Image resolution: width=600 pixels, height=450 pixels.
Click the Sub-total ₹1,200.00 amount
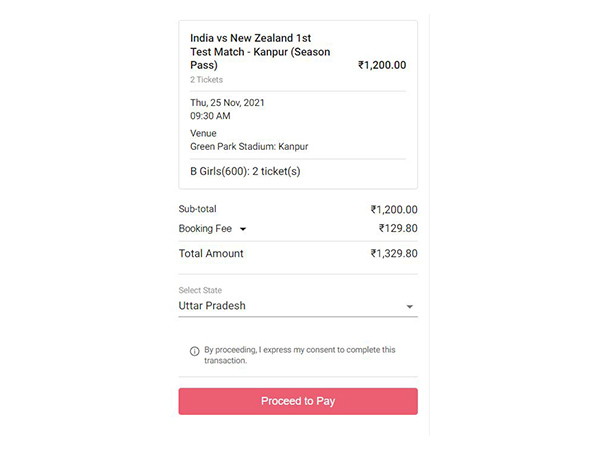click(393, 210)
